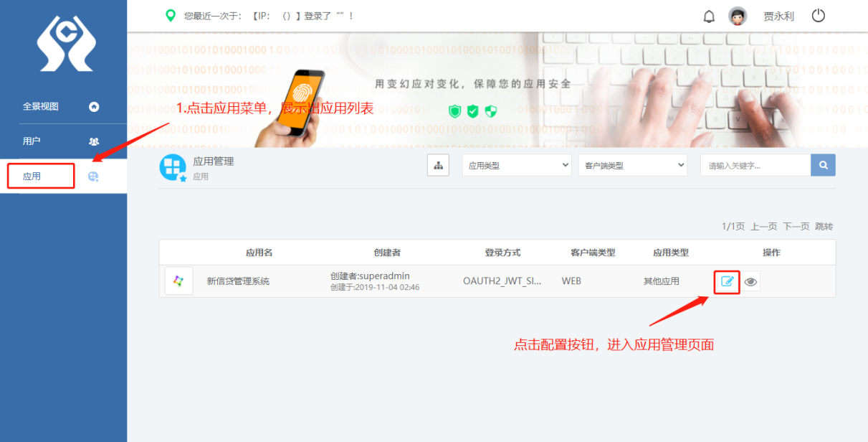Screen dimensions: 868x442
Task: Open the power/logout icon at top right
Action: point(818,15)
